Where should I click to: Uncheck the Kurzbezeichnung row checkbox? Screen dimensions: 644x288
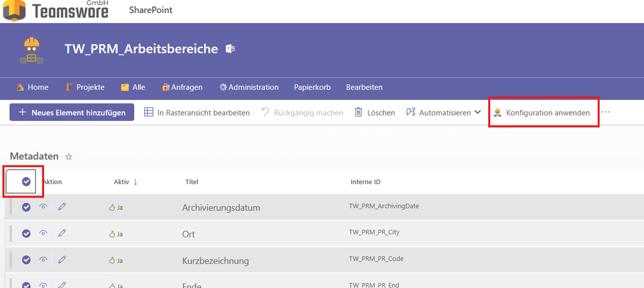[26, 260]
